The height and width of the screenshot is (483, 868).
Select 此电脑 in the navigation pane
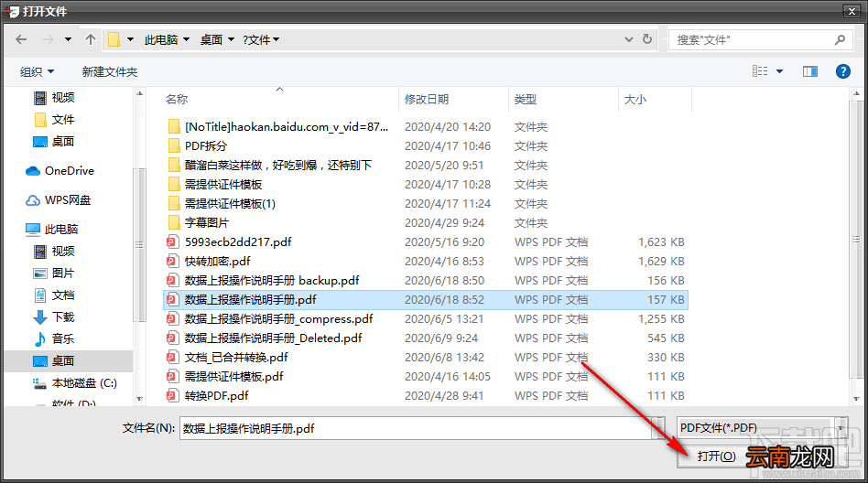click(x=52, y=229)
